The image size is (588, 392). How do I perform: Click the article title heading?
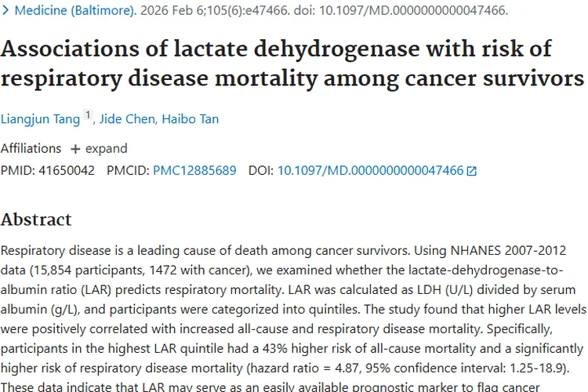(x=292, y=64)
